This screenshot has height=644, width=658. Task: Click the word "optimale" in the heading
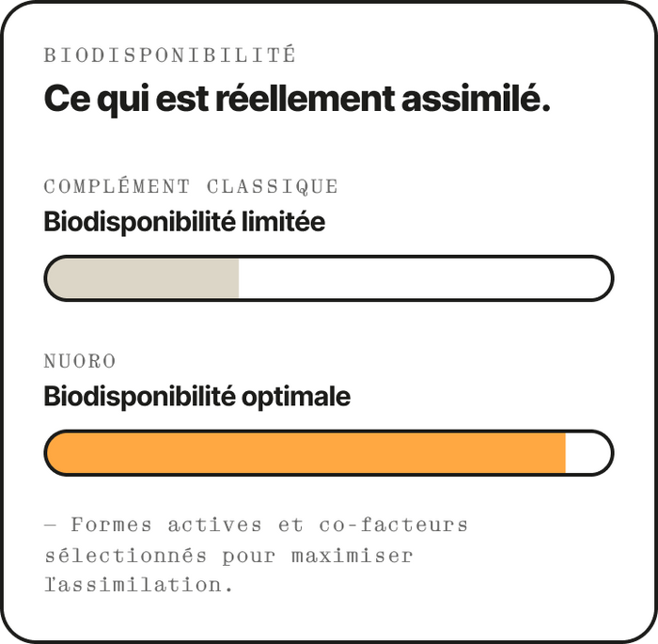tap(296, 398)
